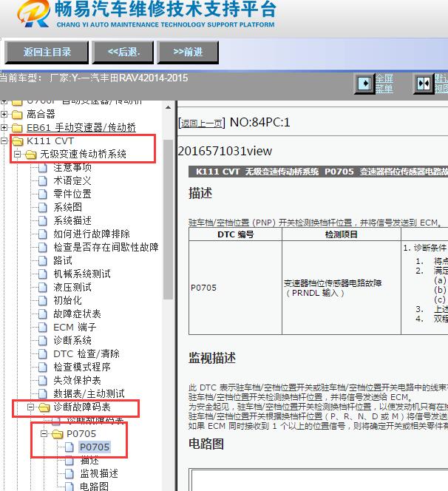Image resolution: width=448 pixels, height=491 pixels.
Task: Open the 路试 page
Action: [x=63, y=260]
